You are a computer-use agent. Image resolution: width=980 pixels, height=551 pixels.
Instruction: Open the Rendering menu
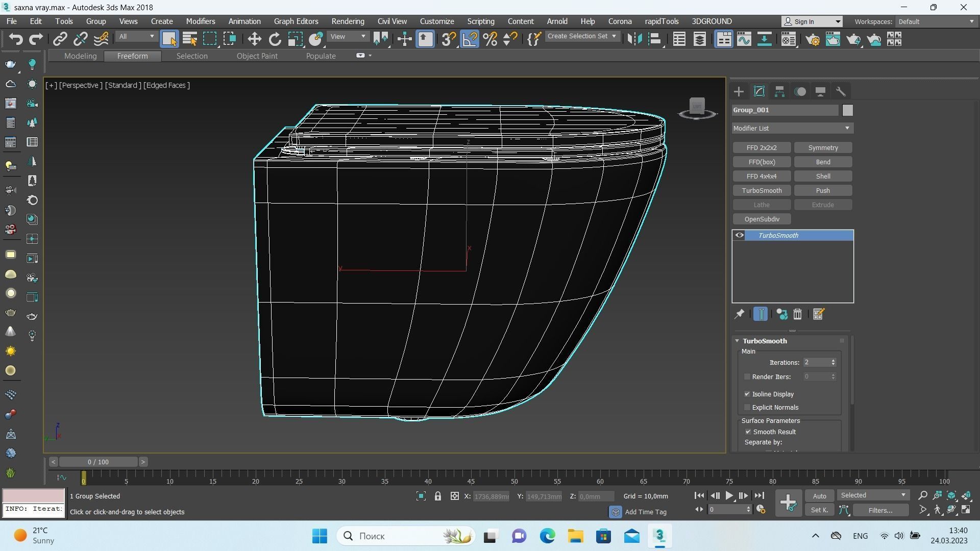point(348,21)
